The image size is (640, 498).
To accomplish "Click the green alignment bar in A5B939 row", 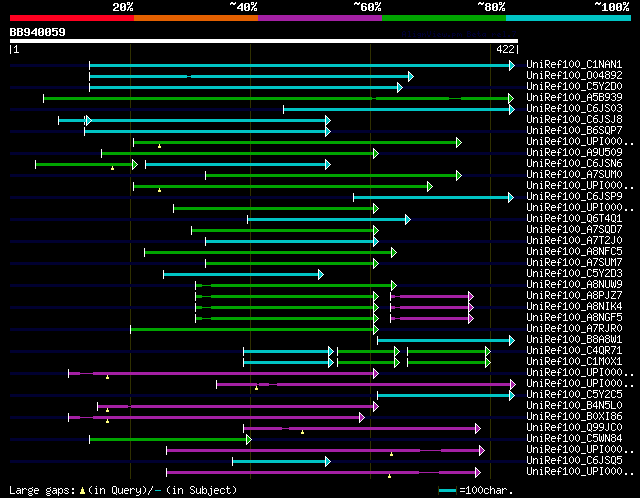I will (276, 98).
